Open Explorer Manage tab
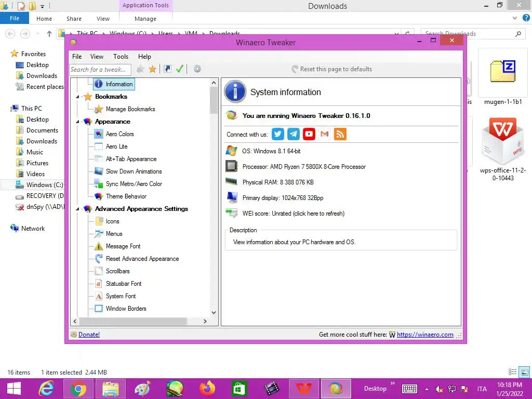 click(145, 19)
